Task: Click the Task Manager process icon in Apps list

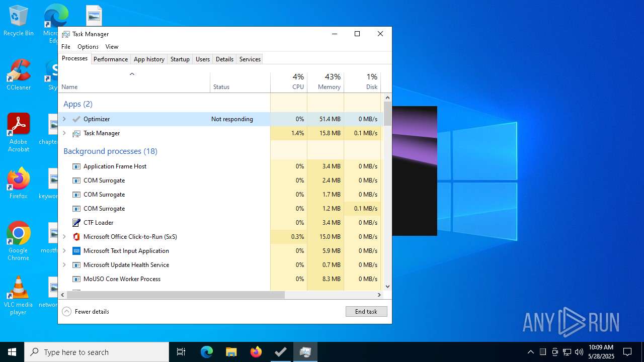Action: tap(76, 133)
